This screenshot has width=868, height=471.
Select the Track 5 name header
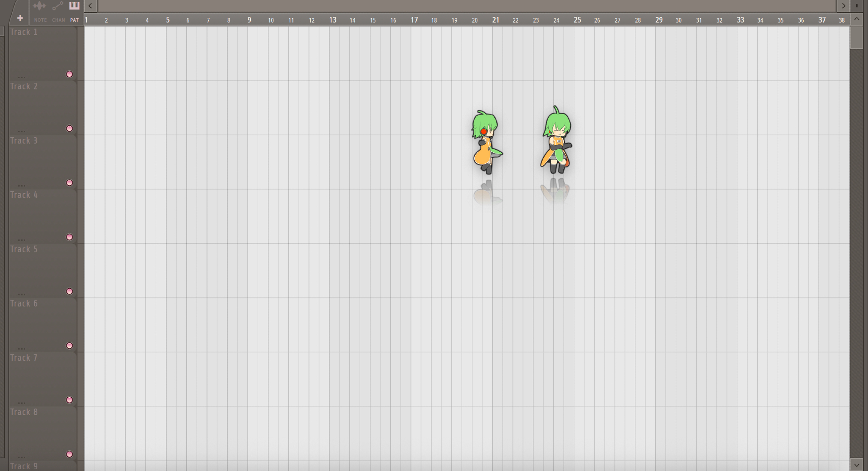(x=24, y=249)
